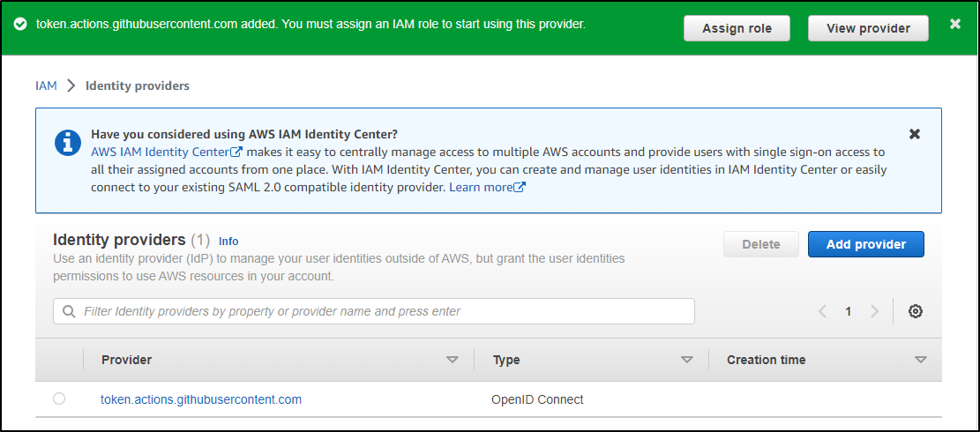The height and width of the screenshot is (432, 980).
Task: Click the OpenID Connect type cell
Action: click(537, 399)
